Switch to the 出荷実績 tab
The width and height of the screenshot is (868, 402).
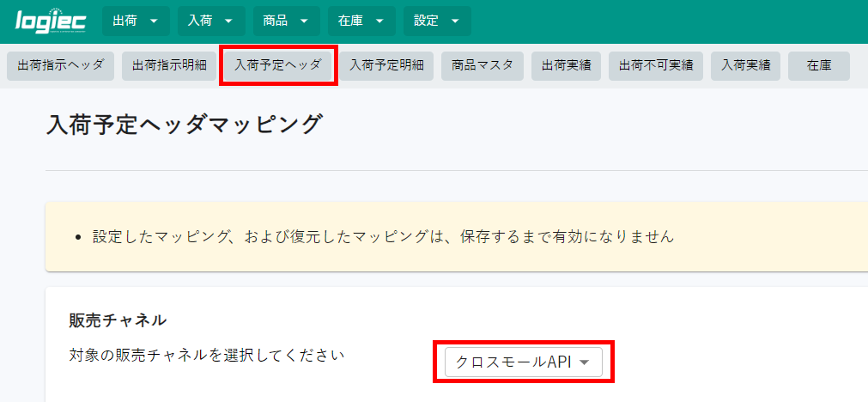(x=566, y=65)
